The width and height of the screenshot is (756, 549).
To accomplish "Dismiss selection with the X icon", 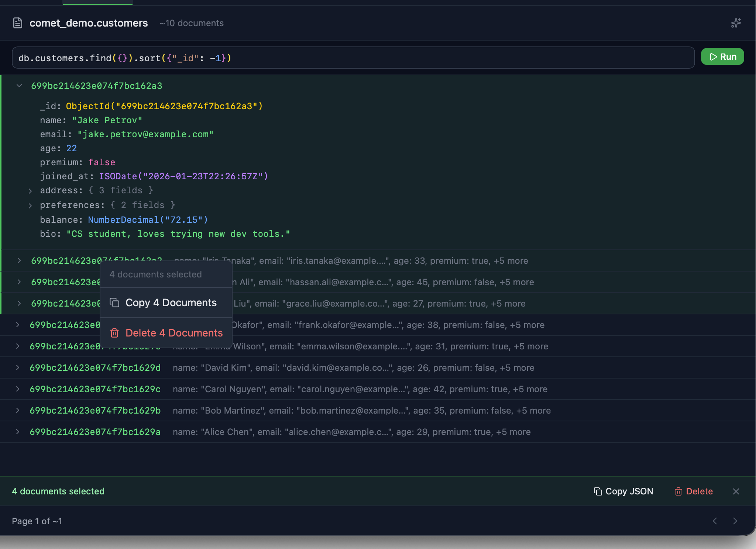I will [736, 491].
